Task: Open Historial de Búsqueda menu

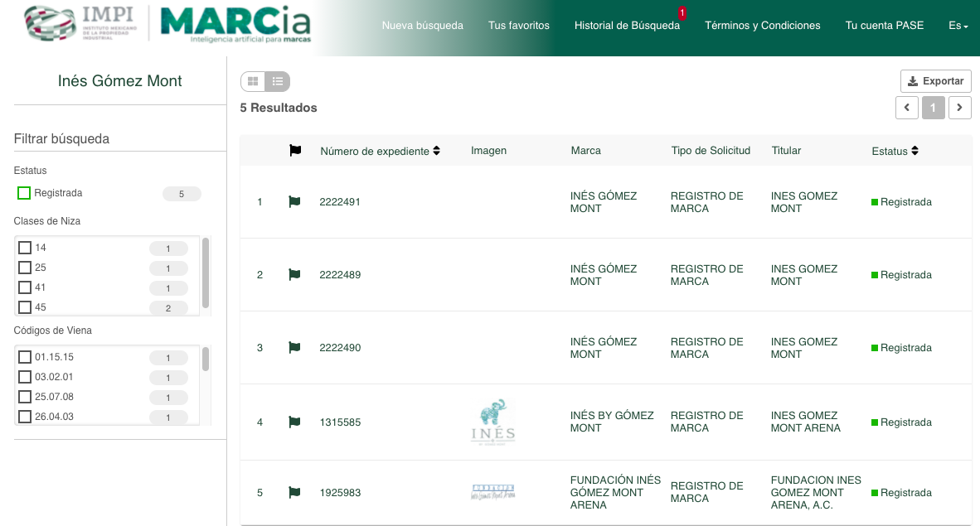Action: coord(627,26)
